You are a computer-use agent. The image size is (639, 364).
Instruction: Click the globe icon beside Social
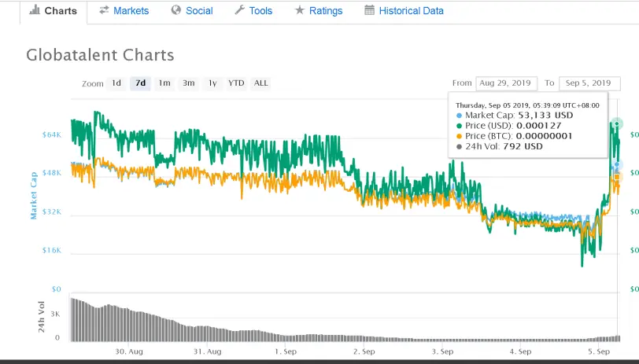[176, 10]
